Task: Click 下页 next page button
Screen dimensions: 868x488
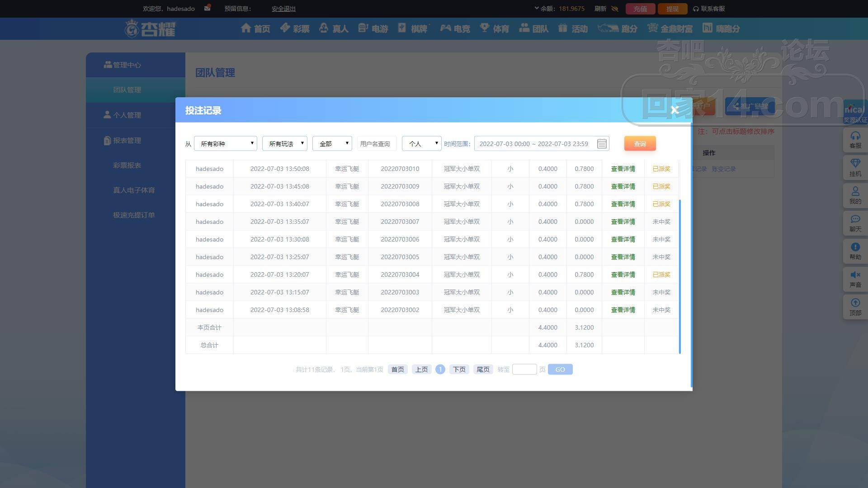Action: click(x=459, y=370)
